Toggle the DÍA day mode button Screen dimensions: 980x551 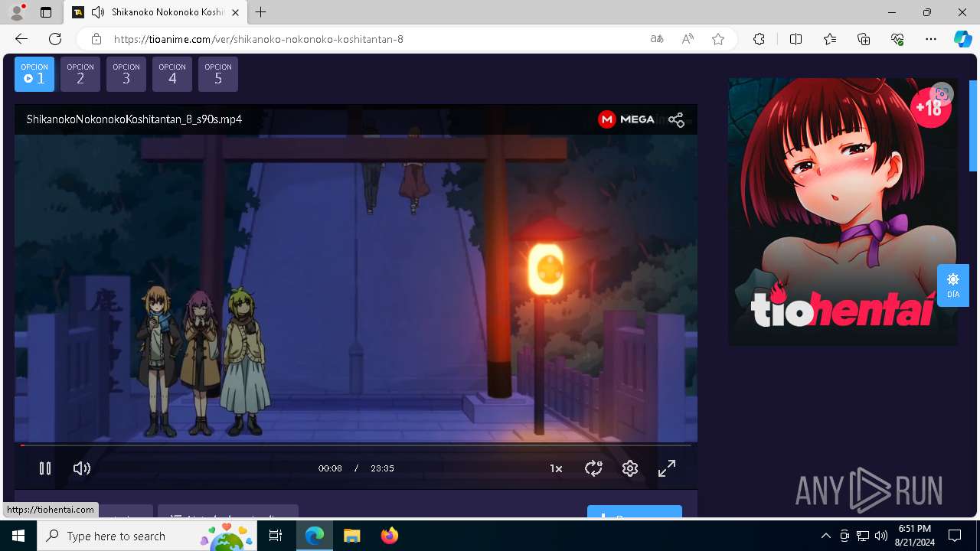click(953, 285)
